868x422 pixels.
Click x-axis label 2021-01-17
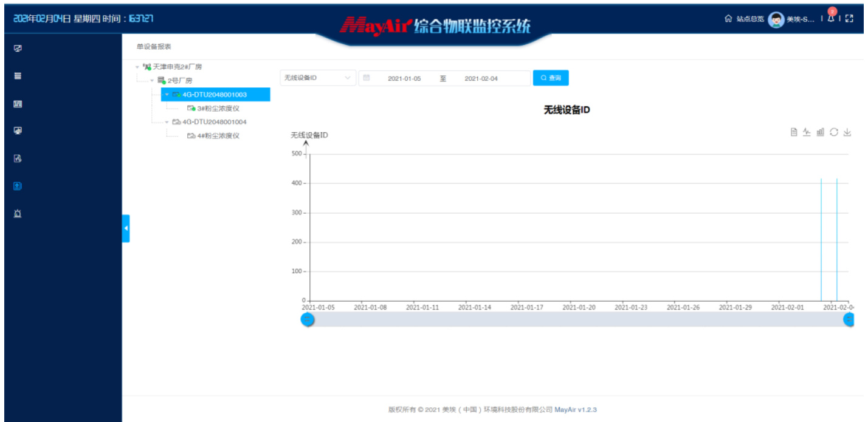coord(527,307)
